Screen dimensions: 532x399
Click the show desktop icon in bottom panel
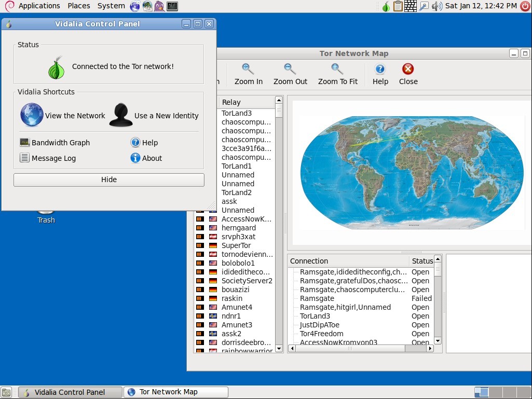coord(6,392)
